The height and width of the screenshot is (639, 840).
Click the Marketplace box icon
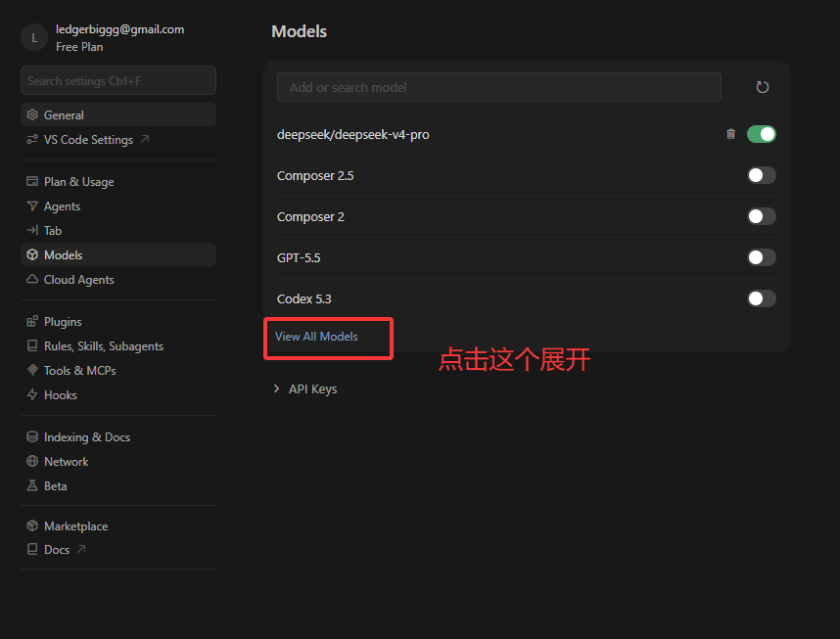pos(32,526)
